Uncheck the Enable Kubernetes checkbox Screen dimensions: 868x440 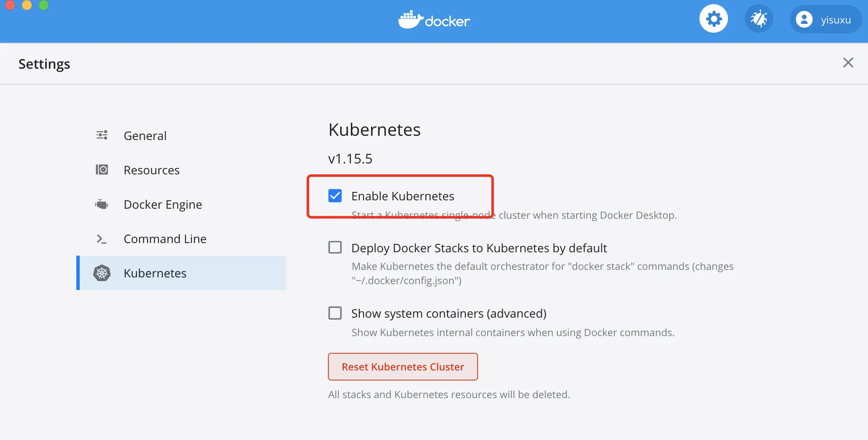point(335,196)
